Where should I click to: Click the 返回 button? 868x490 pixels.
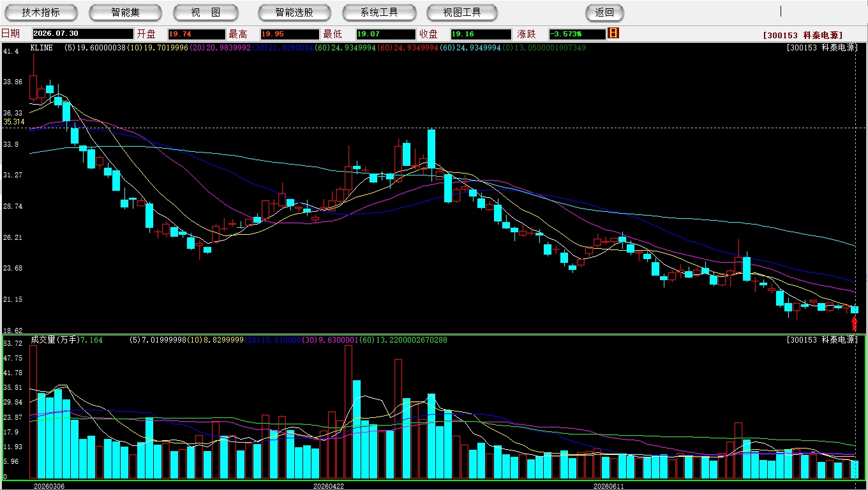(x=604, y=12)
